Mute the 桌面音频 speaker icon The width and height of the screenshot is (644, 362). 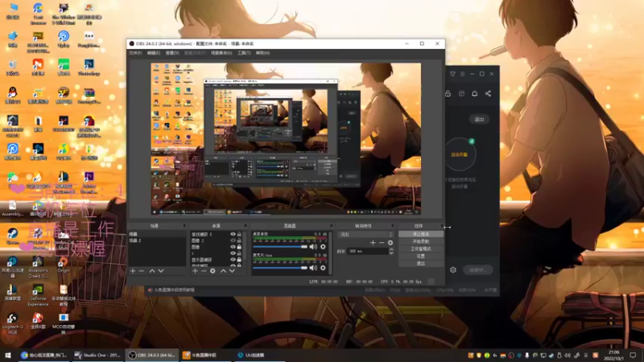(x=313, y=247)
